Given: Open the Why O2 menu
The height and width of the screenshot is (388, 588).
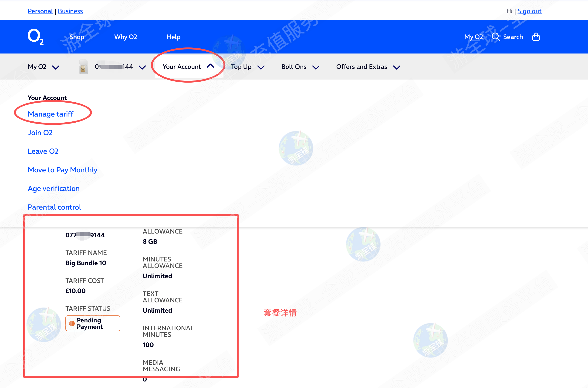Looking at the screenshot, I should (x=125, y=37).
